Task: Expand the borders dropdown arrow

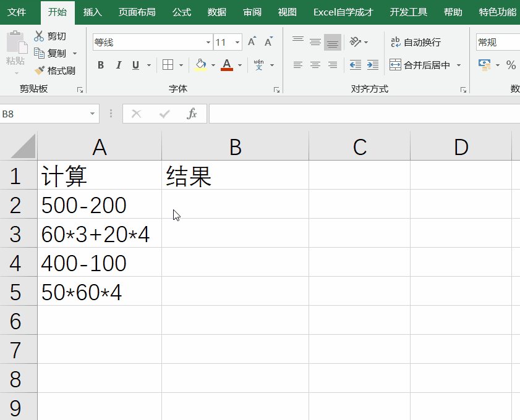Action: 181,65
